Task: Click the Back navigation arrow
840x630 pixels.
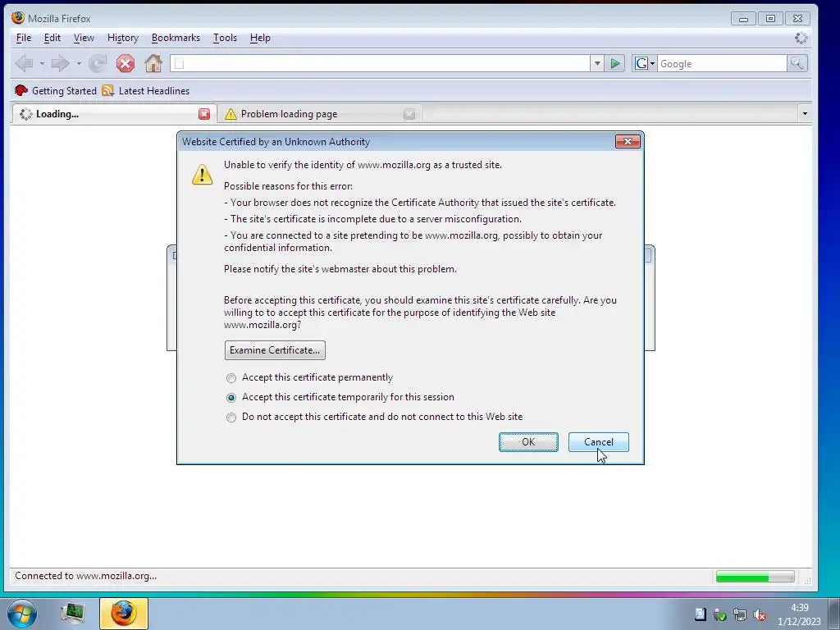Action: click(x=24, y=64)
